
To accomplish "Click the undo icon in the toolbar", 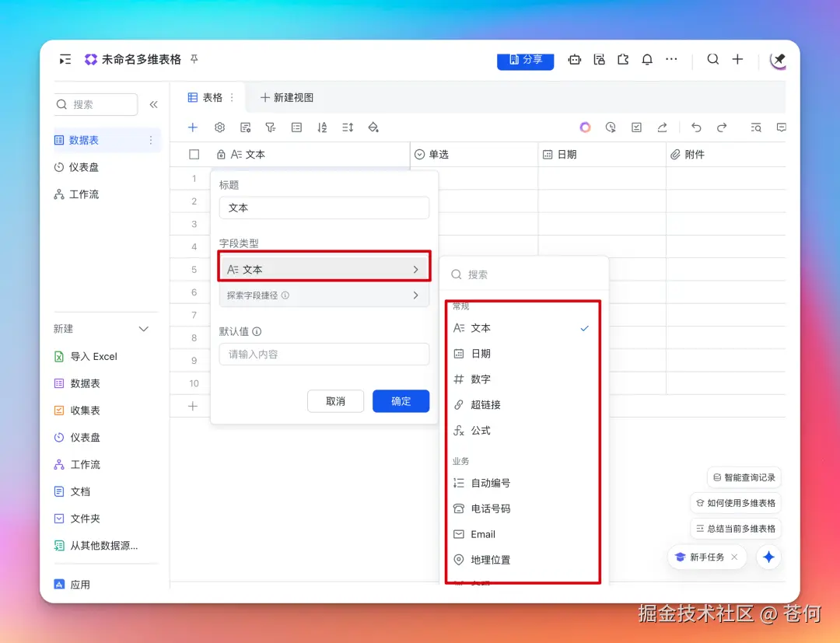I will [695, 127].
